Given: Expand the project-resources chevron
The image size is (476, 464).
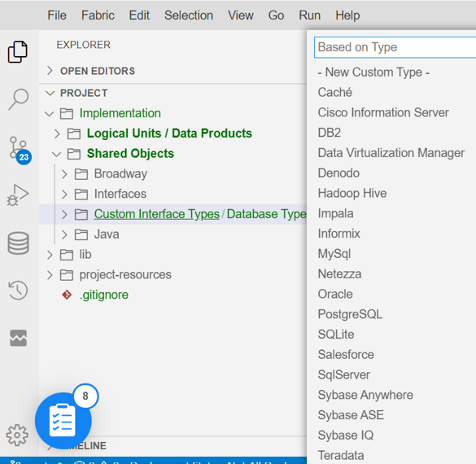Looking at the screenshot, I should (50, 275).
